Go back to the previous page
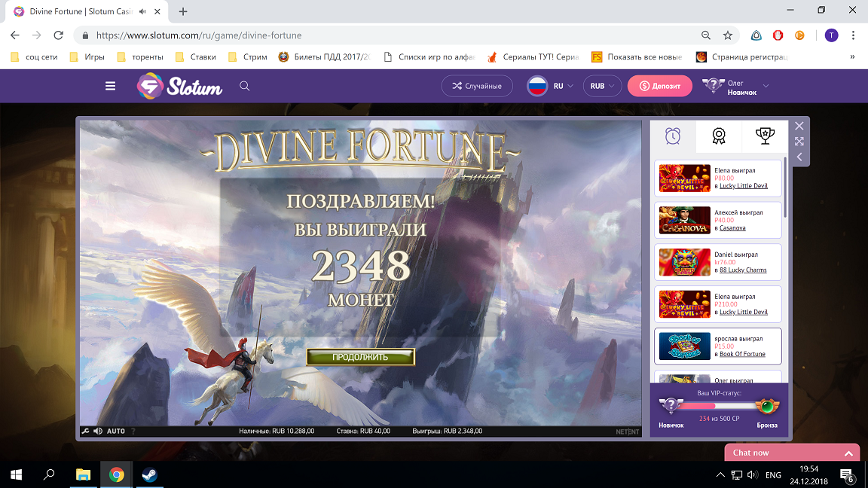 [15, 35]
